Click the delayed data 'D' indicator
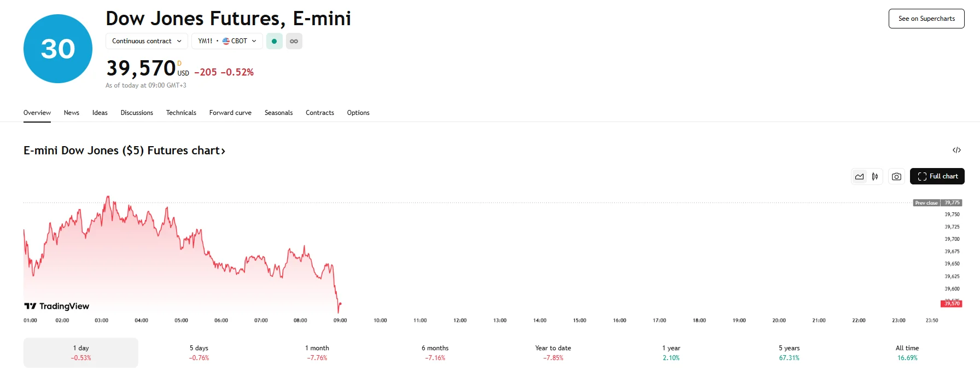 179,63
